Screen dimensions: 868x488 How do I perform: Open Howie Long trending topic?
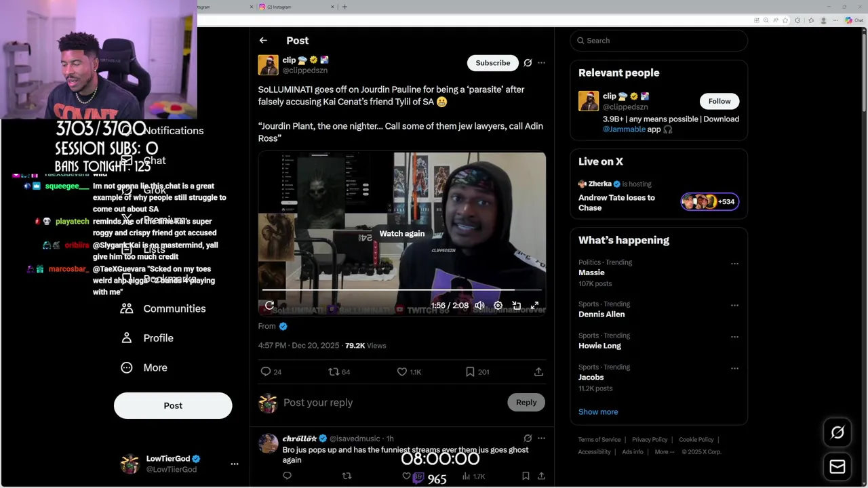599,346
